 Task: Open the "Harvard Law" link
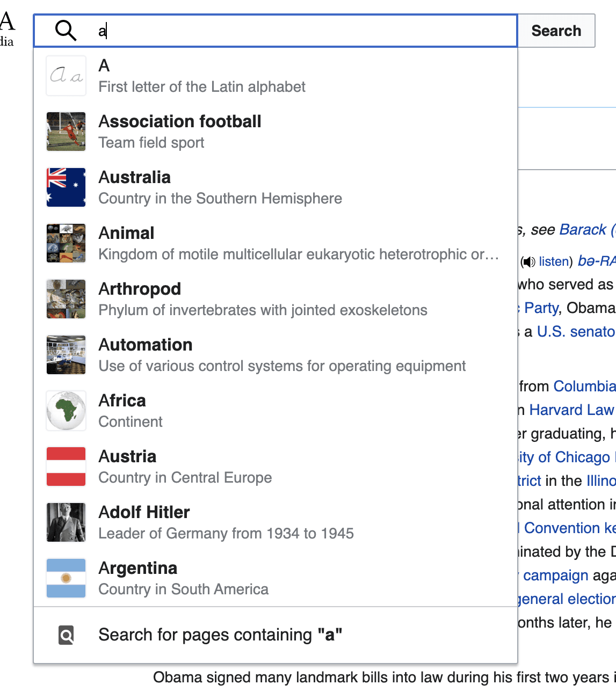[571, 410]
